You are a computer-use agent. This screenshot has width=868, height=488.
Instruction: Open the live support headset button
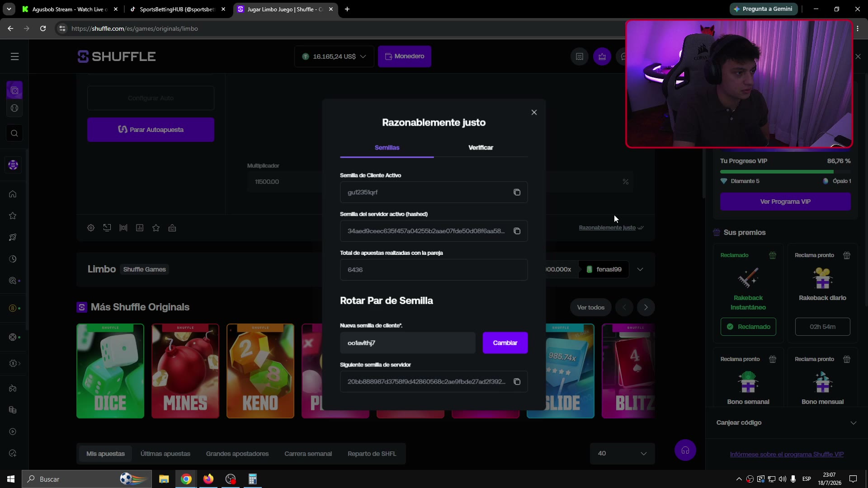pos(685,450)
